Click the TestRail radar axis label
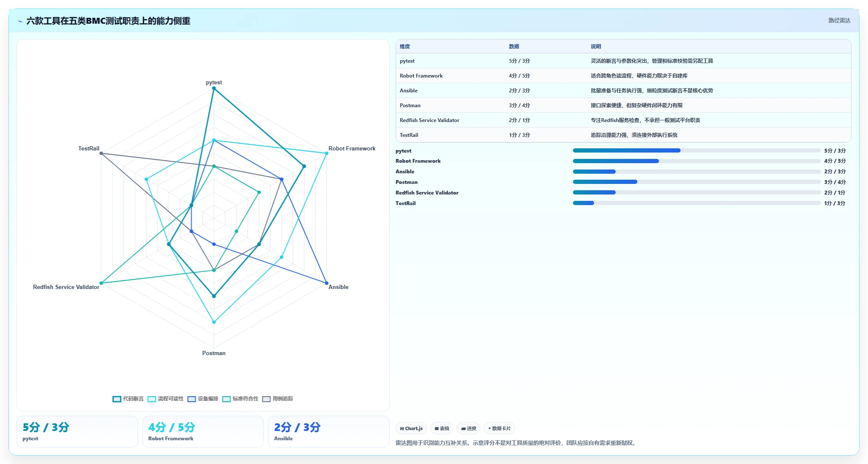This screenshot has width=868, height=464. pyautogui.click(x=89, y=148)
